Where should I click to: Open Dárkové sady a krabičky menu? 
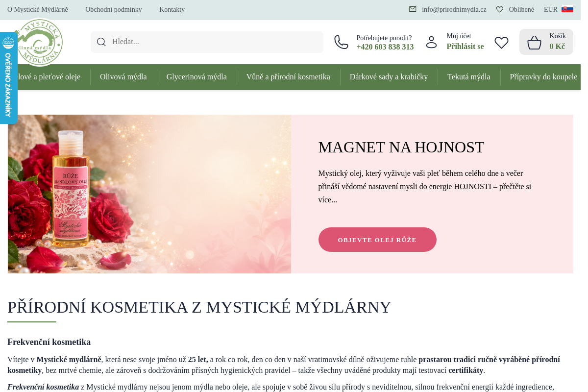[x=389, y=77]
